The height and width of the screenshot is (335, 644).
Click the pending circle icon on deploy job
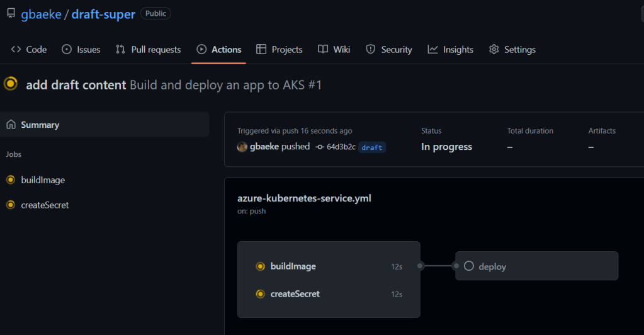[468, 266]
